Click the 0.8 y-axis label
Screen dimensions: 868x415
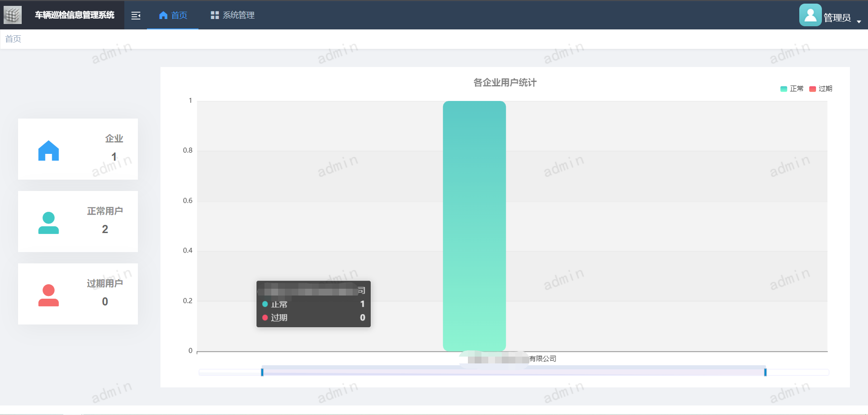point(188,150)
